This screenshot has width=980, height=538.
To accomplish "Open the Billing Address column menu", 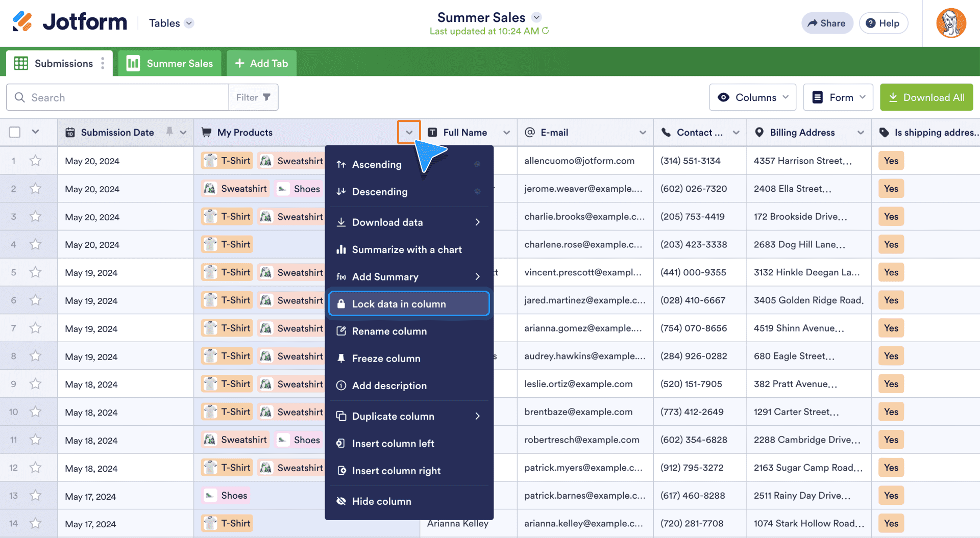I will point(861,132).
